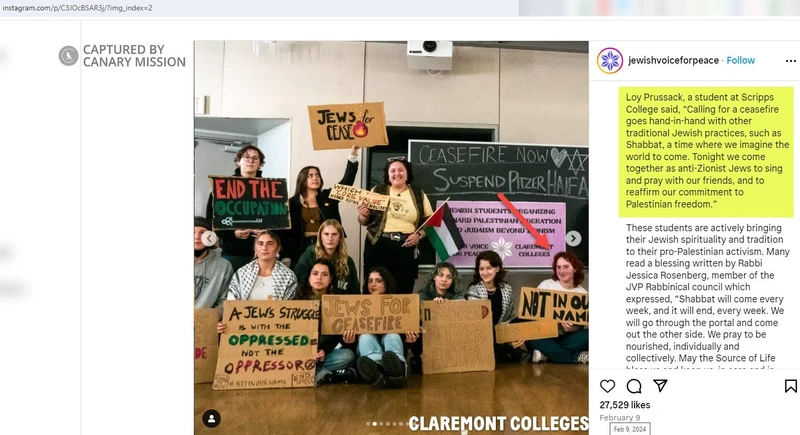Follow the jewishvoiceforpeace account
Screen dimensions: 800x435
point(740,60)
